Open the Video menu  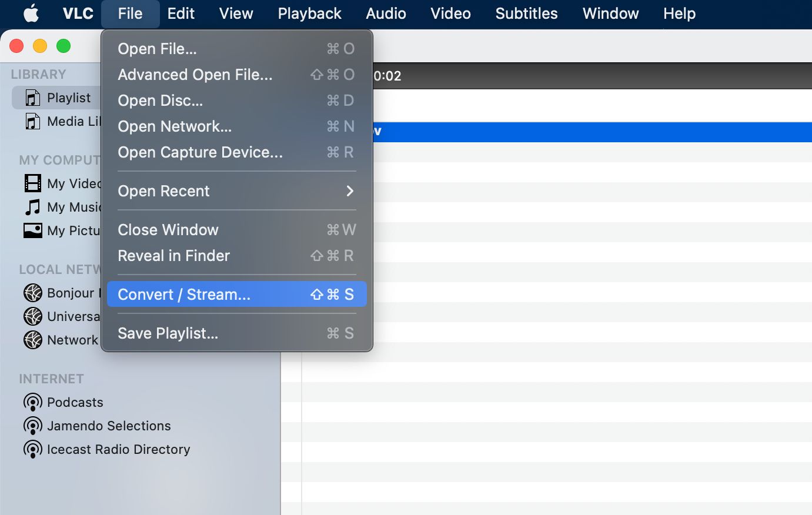point(450,14)
